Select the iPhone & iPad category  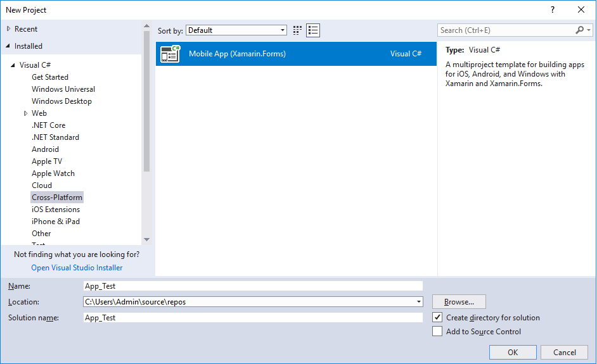[x=56, y=222]
